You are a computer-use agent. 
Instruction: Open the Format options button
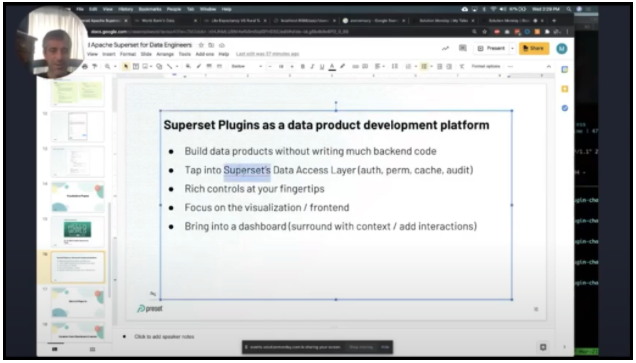[486, 67]
